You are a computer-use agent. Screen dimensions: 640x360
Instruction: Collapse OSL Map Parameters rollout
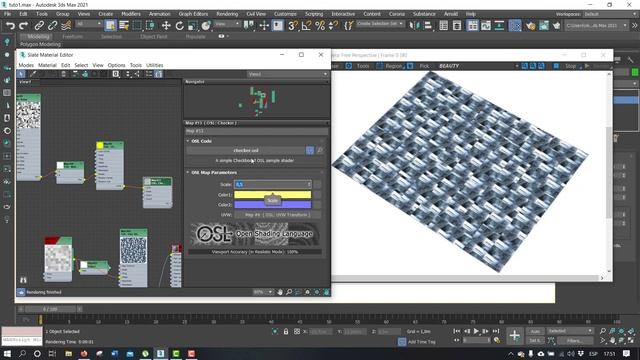[188, 172]
